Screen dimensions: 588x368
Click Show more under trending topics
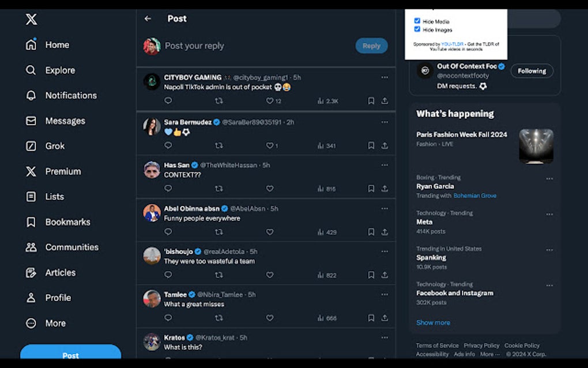click(x=433, y=322)
